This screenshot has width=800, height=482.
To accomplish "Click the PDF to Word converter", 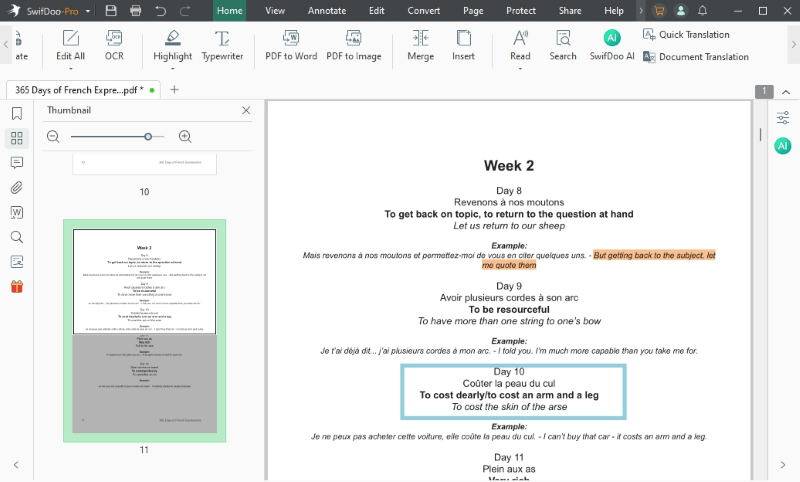I will 291,44.
